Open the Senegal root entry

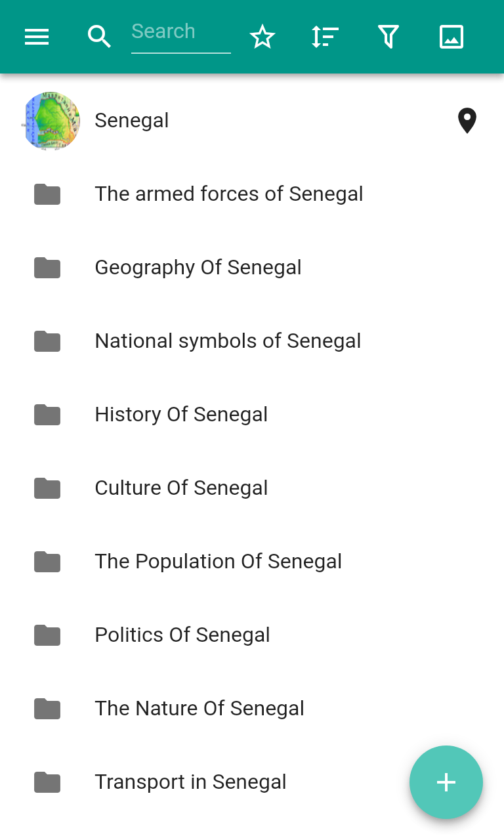[132, 121]
